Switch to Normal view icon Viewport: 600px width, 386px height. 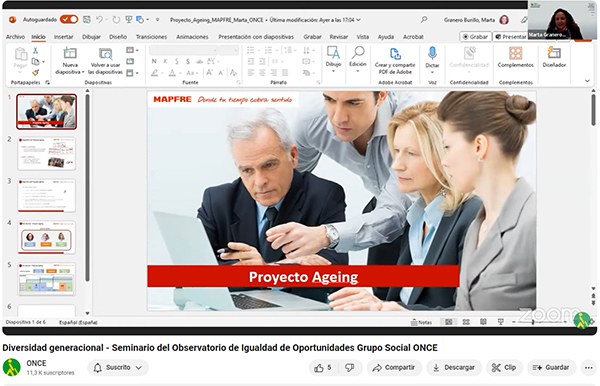pyautogui.click(x=448, y=322)
